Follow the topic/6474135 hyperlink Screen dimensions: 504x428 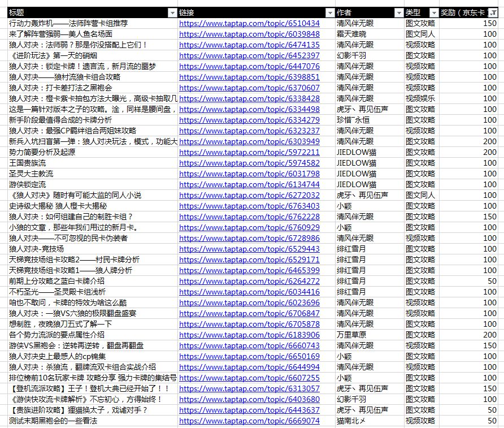tap(249, 45)
